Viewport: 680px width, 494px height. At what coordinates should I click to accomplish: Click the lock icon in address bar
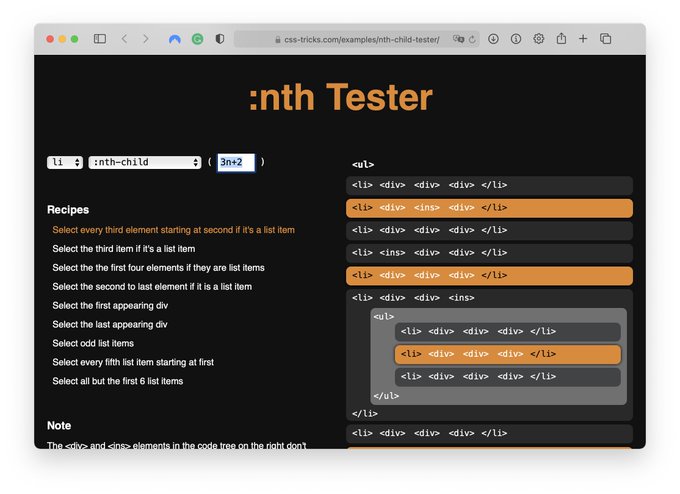click(x=278, y=39)
